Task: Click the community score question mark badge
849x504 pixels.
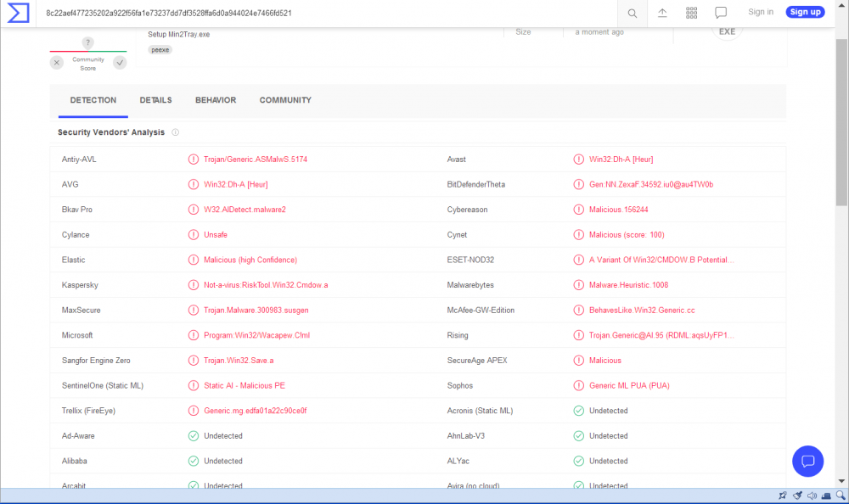Action: tap(88, 42)
